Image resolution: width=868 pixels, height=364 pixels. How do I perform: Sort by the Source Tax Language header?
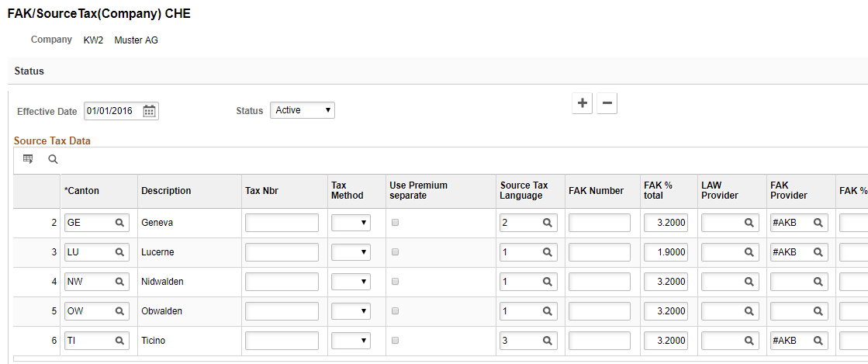(x=524, y=191)
